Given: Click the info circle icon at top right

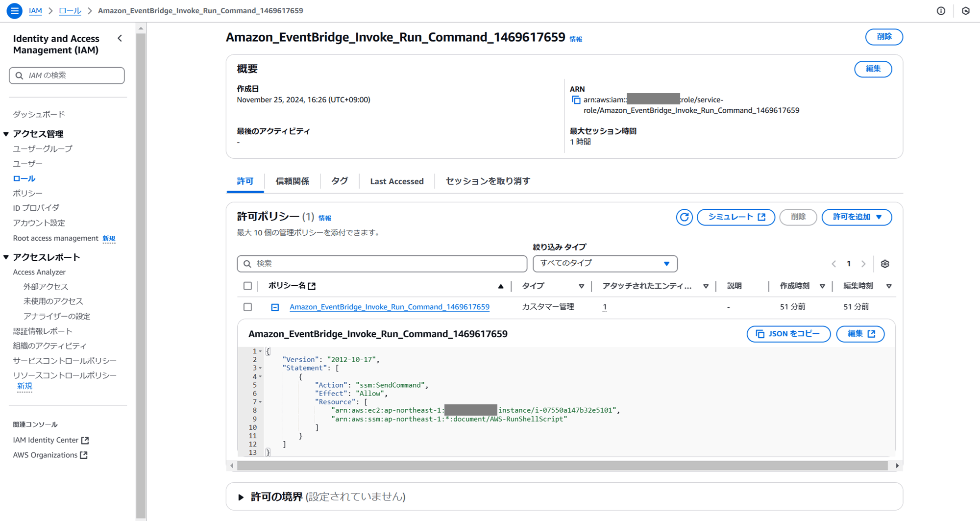Looking at the screenshot, I should (x=941, y=11).
